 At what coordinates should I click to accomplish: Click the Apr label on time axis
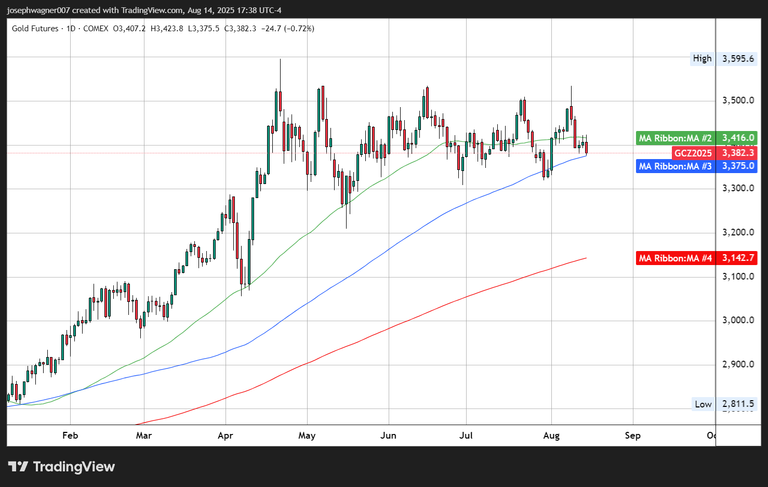click(225, 436)
